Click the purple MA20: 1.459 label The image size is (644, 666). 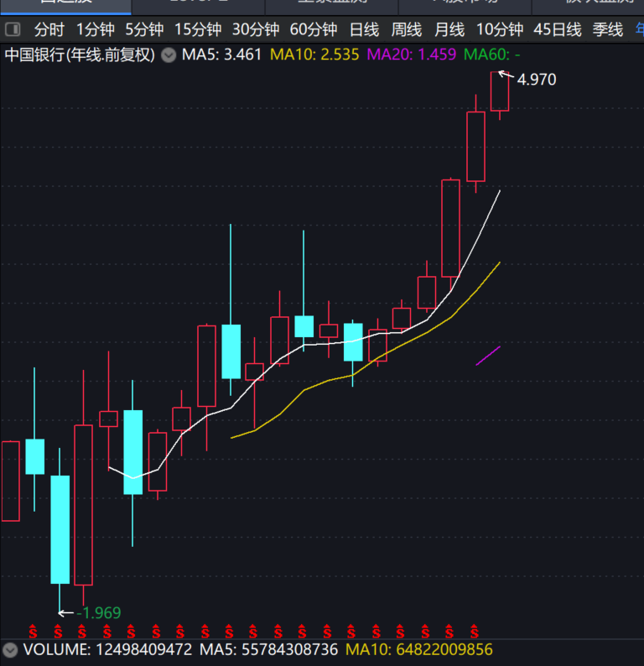(412, 55)
